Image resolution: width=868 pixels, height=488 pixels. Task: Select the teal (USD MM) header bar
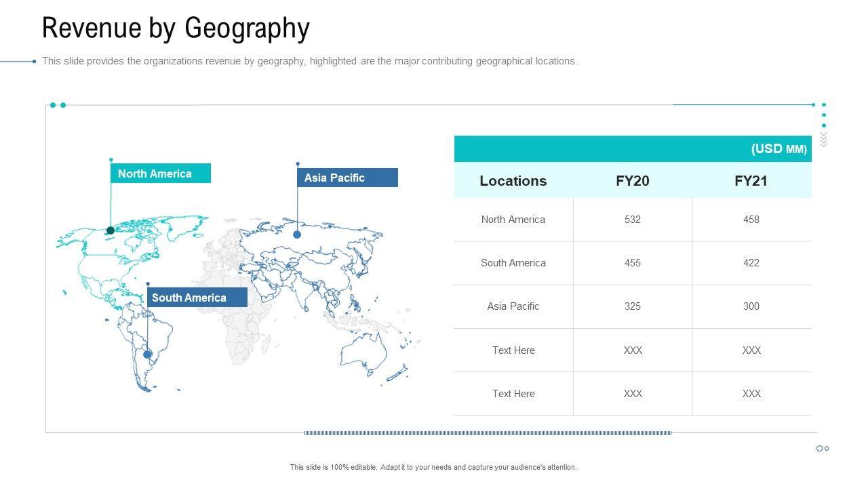pos(632,149)
